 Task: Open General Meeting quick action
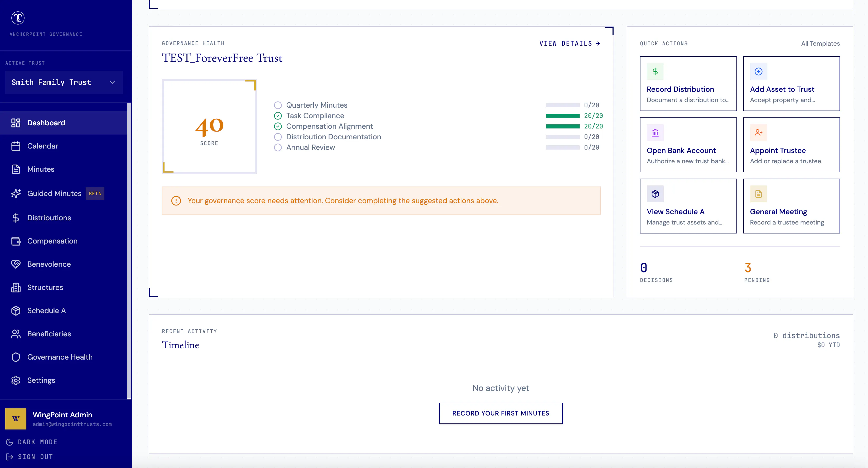(x=792, y=206)
